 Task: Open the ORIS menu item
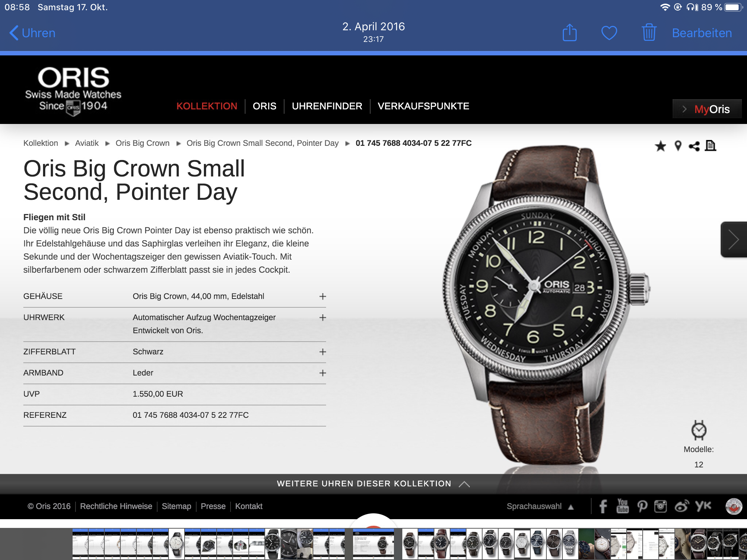click(264, 106)
